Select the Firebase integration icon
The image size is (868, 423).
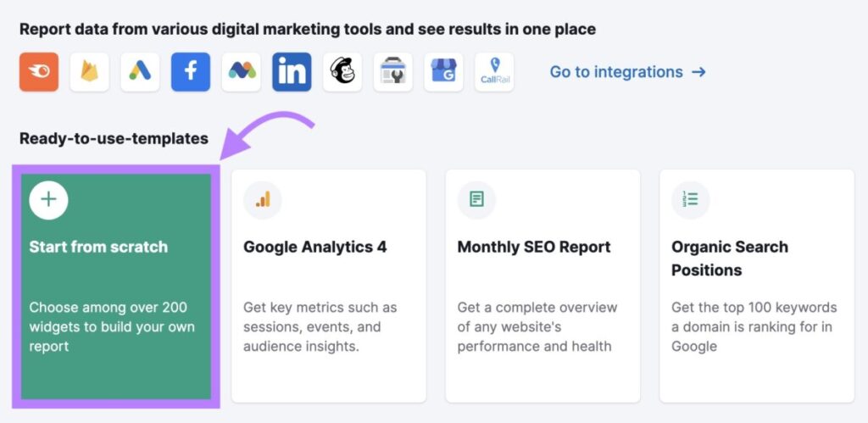[90, 72]
